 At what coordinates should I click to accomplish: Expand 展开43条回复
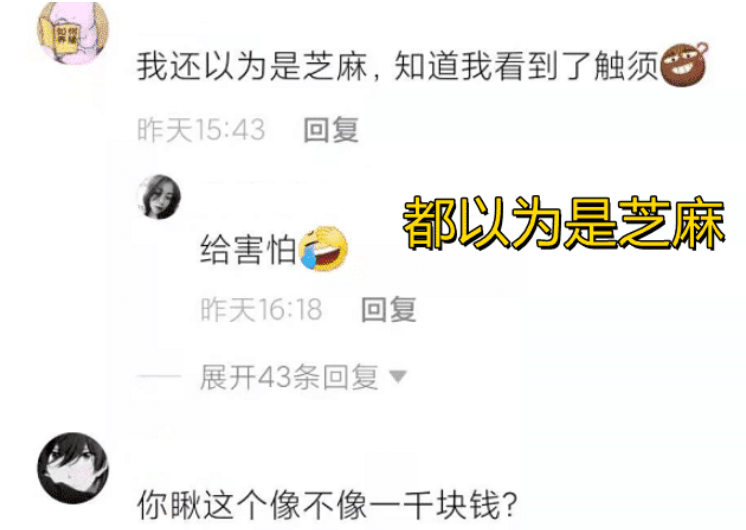click(x=289, y=377)
